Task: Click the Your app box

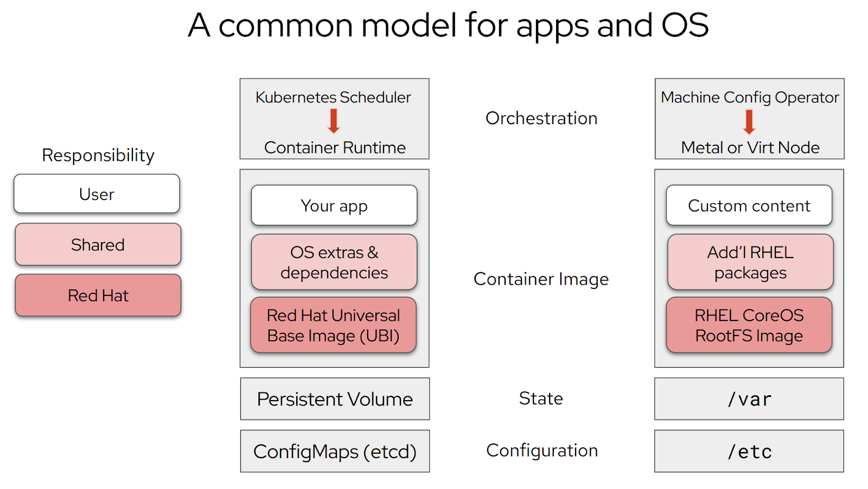Action: (x=334, y=205)
